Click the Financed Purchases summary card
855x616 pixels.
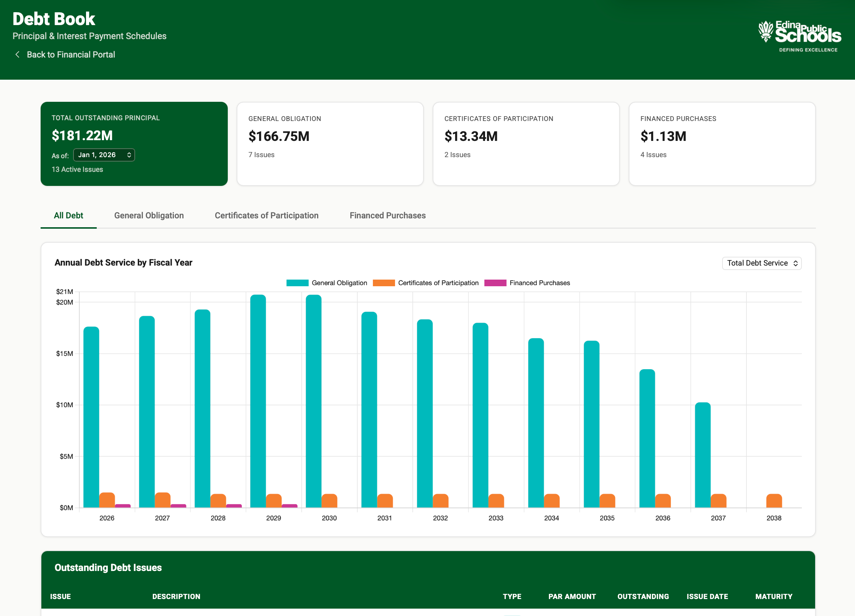(x=722, y=143)
